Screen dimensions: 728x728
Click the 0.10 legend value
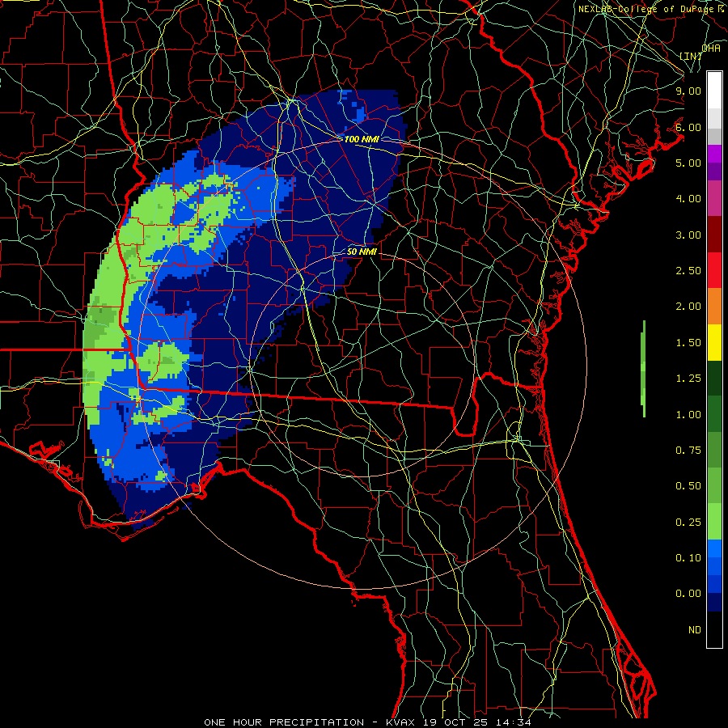[x=688, y=558]
